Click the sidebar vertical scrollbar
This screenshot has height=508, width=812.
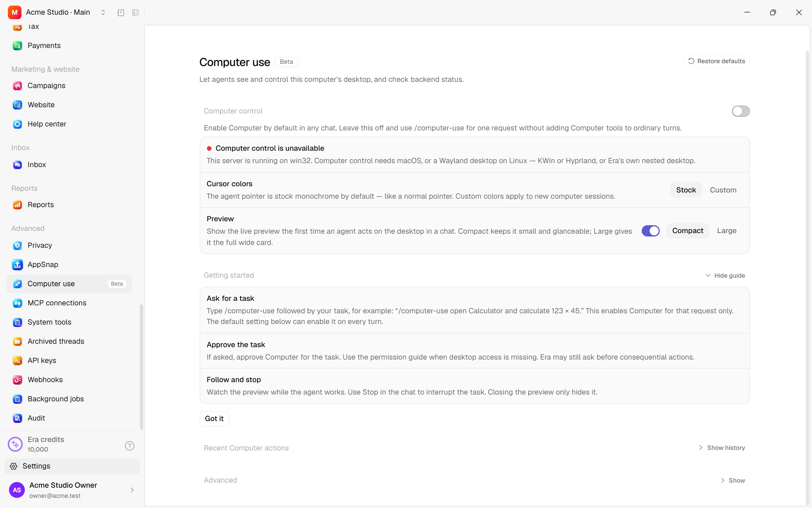tap(141, 366)
